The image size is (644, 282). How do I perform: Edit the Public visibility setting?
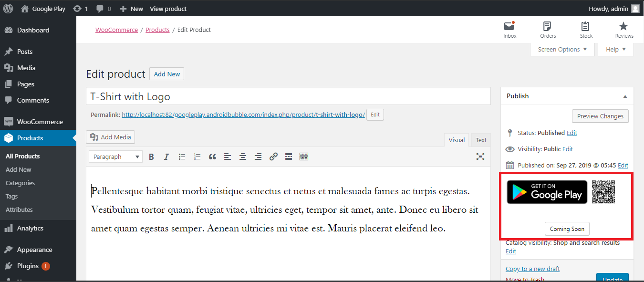[568, 149]
